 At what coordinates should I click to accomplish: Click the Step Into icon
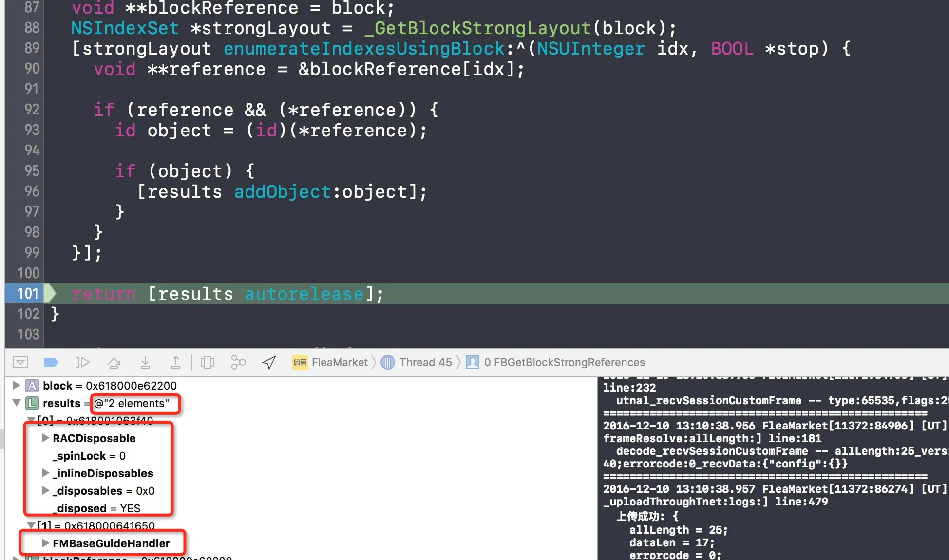[x=145, y=362]
